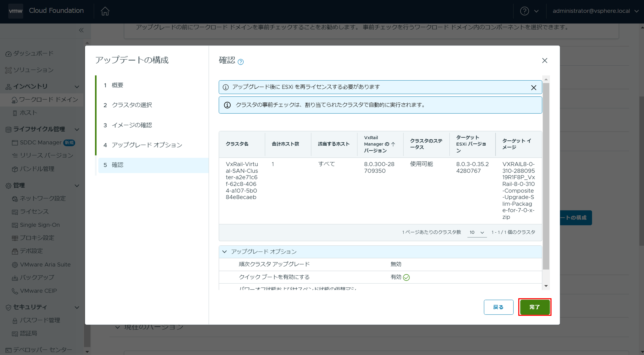Click the パスワード管理 lock icon

tap(15, 321)
